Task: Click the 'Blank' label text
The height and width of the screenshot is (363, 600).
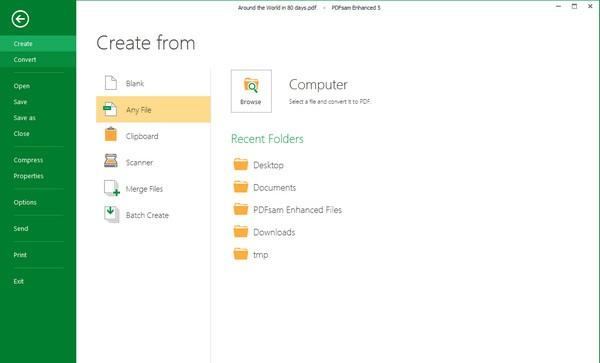Action: point(135,83)
